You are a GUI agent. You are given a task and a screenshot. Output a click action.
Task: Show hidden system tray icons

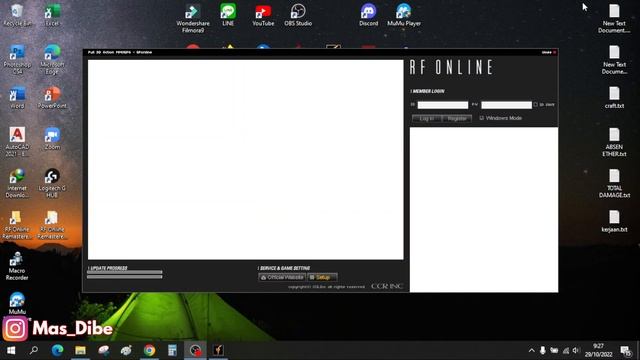click(531, 350)
